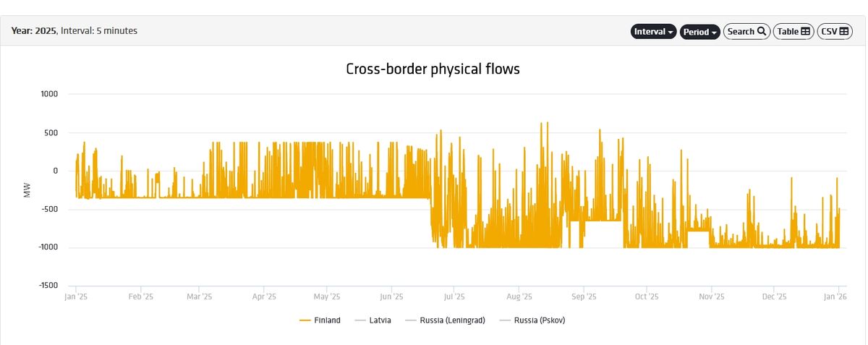The height and width of the screenshot is (345, 868).
Task: Click the CSV export icon
Action: pyautogui.click(x=845, y=32)
